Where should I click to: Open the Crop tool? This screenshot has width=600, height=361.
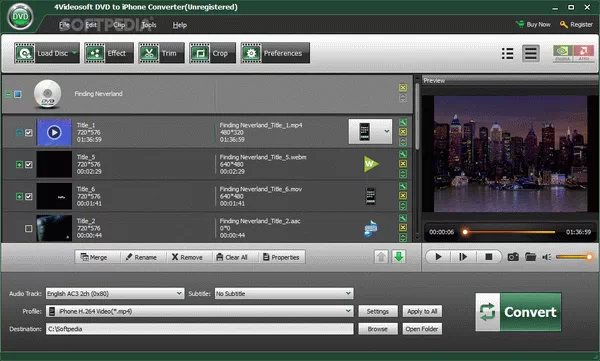pyautogui.click(x=212, y=53)
